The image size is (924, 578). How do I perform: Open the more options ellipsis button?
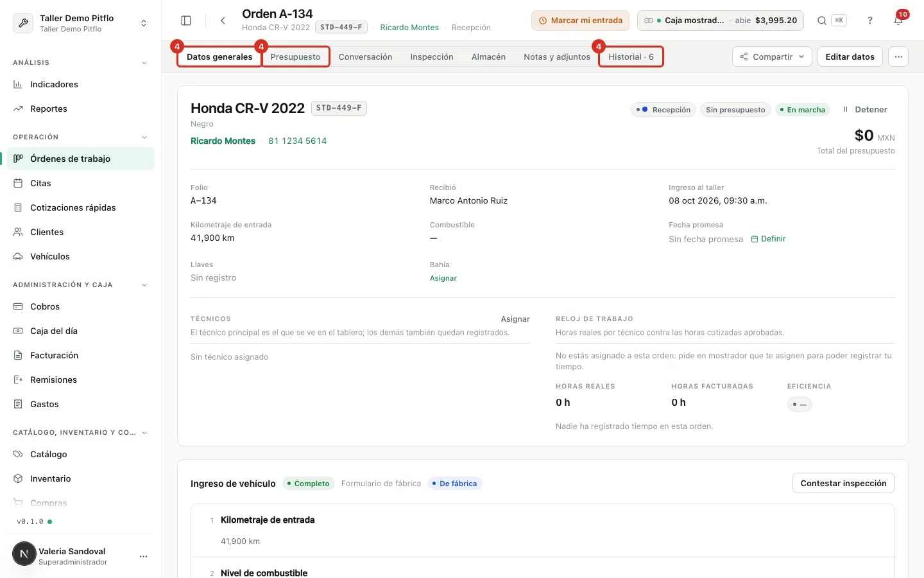click(x=898, y=57)
